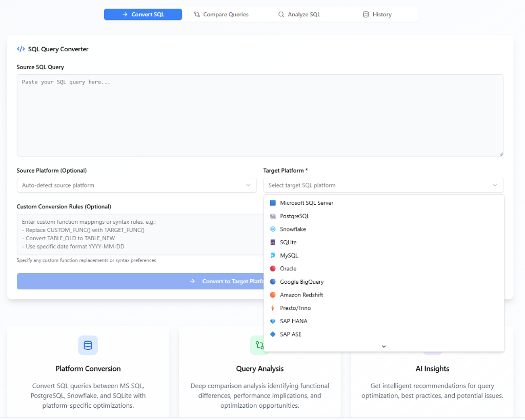Choose Snowflake as target platform
Screen dimensions: 525x420
click(383, 229)
